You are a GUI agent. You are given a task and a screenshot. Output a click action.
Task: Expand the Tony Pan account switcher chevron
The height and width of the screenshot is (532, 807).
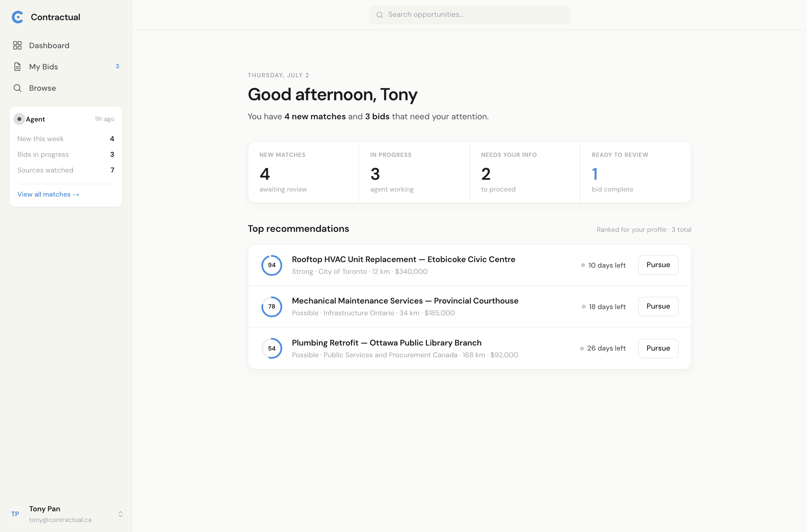[x=120, y=514]
